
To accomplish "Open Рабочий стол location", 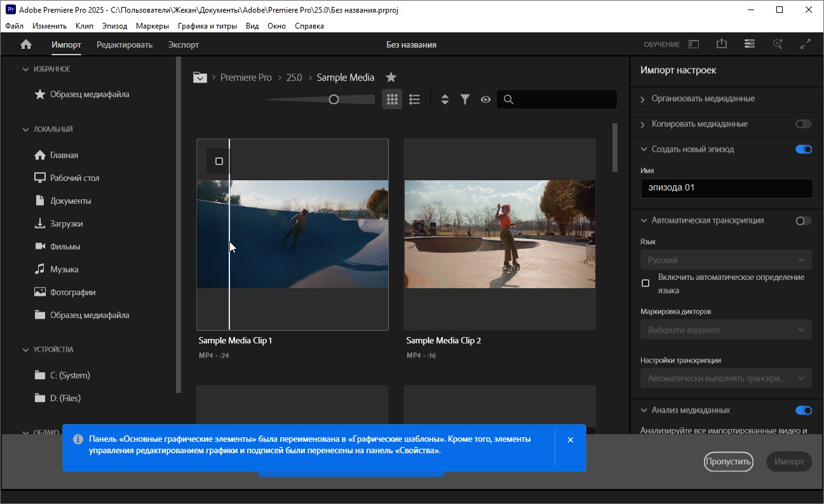I will point(75,178).
